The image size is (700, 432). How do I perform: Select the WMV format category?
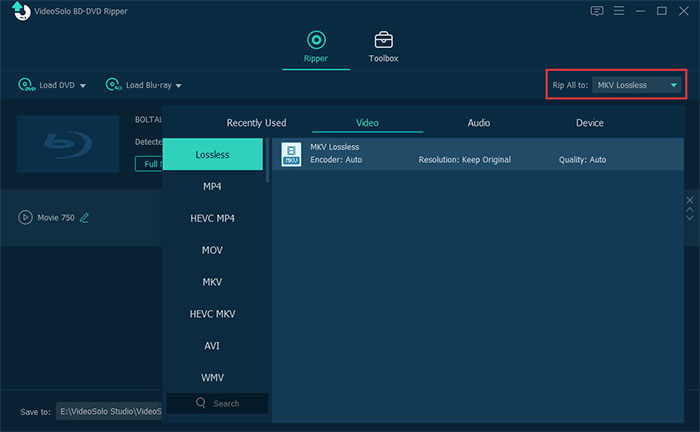coord(212,378)
